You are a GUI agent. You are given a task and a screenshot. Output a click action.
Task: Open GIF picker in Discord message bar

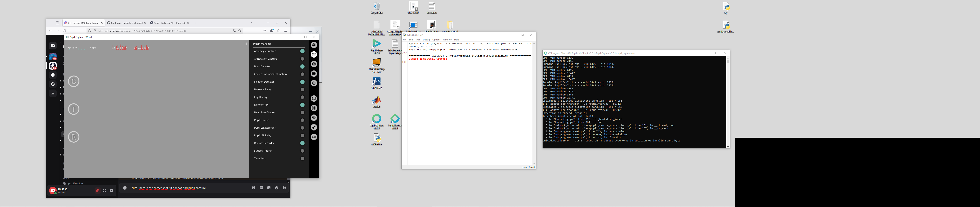pos(261,188)
